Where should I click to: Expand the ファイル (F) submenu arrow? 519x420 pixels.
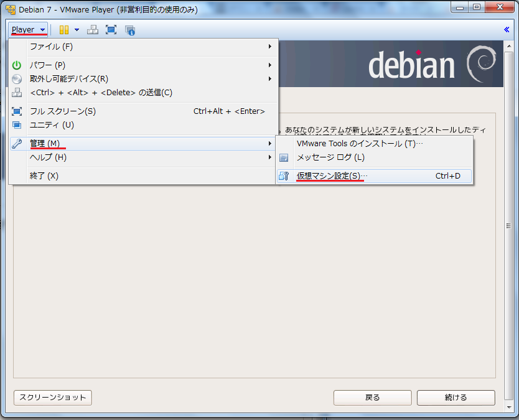269,47
